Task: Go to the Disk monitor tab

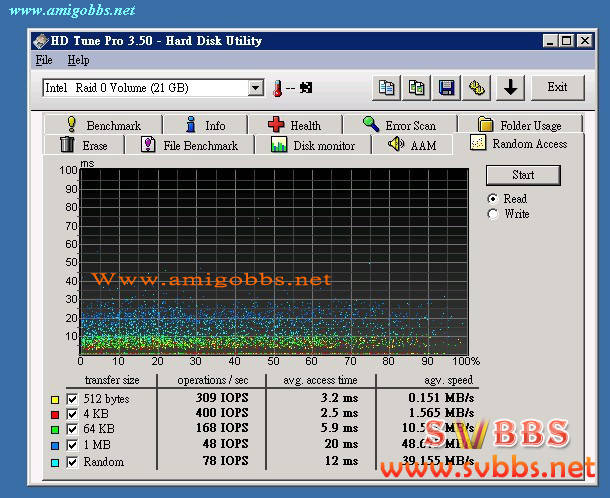Action: click(312, 145)
